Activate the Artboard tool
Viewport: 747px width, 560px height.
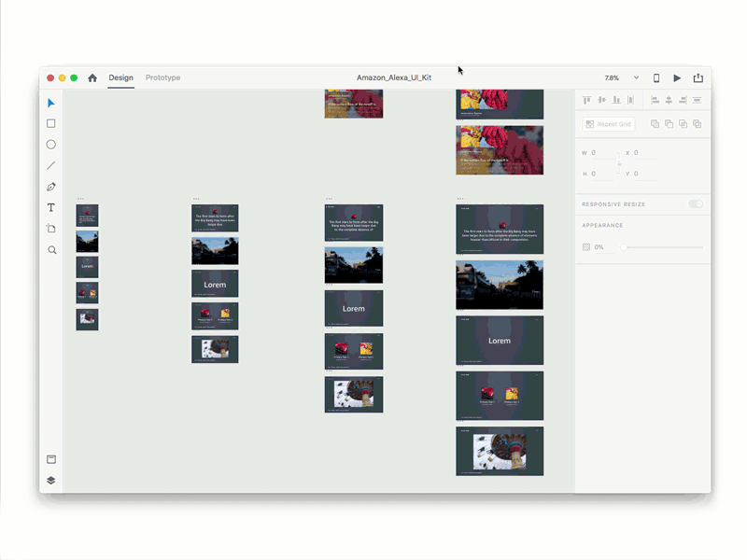pyautogui.click(x=51, y=229)
